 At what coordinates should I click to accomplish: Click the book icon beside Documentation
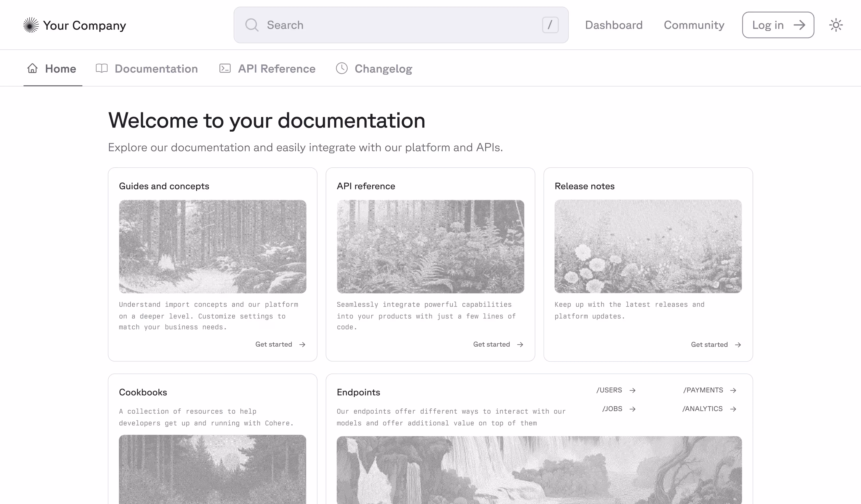[x=101, y=68]
